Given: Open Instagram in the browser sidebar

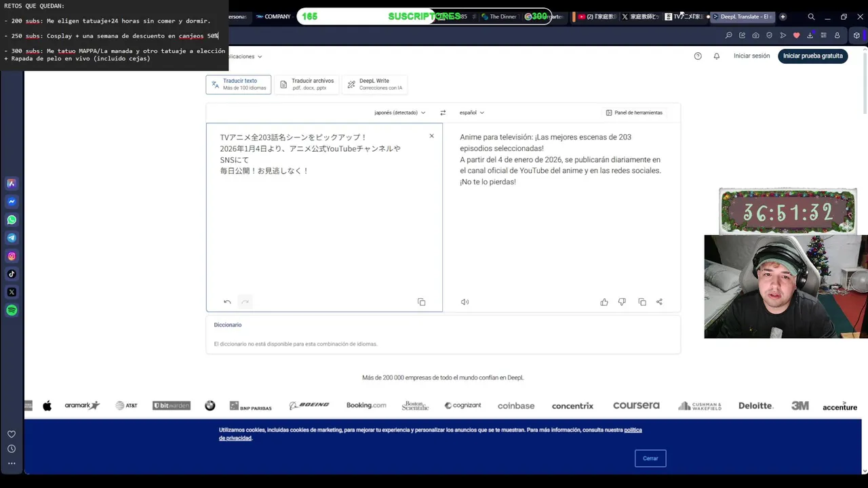Looking at the screenshot, I should (12, 256).
